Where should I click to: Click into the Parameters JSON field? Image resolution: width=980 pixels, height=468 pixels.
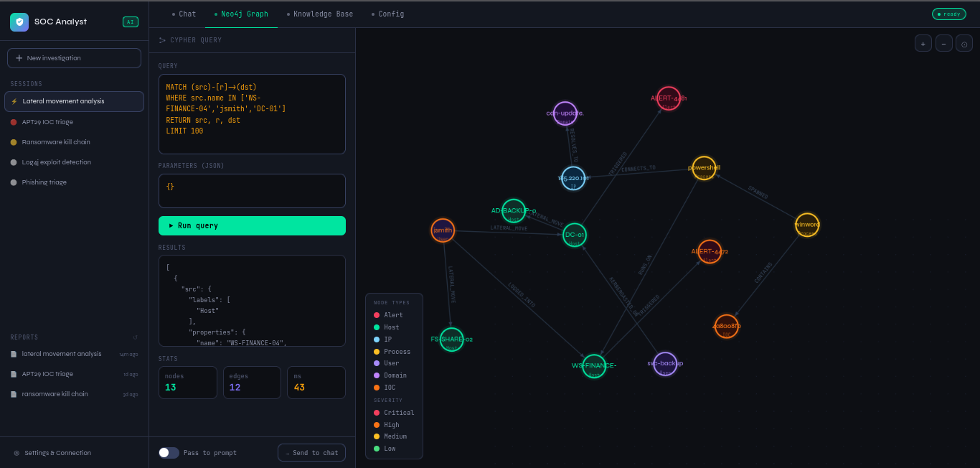[252, 191]
